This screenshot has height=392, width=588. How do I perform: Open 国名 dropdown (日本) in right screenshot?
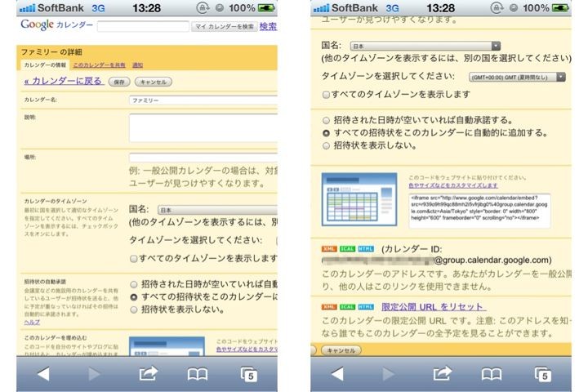(x=425, y=46)
